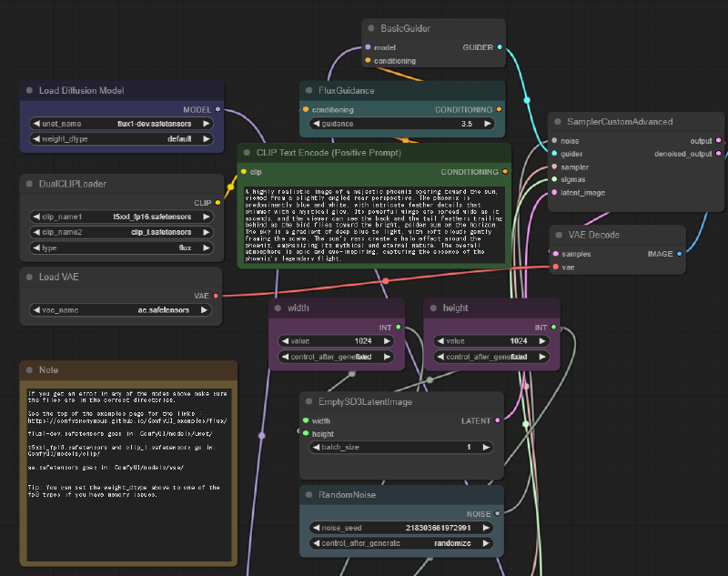Click the noise input socket on SamplerCustomAdvanced

554,141
